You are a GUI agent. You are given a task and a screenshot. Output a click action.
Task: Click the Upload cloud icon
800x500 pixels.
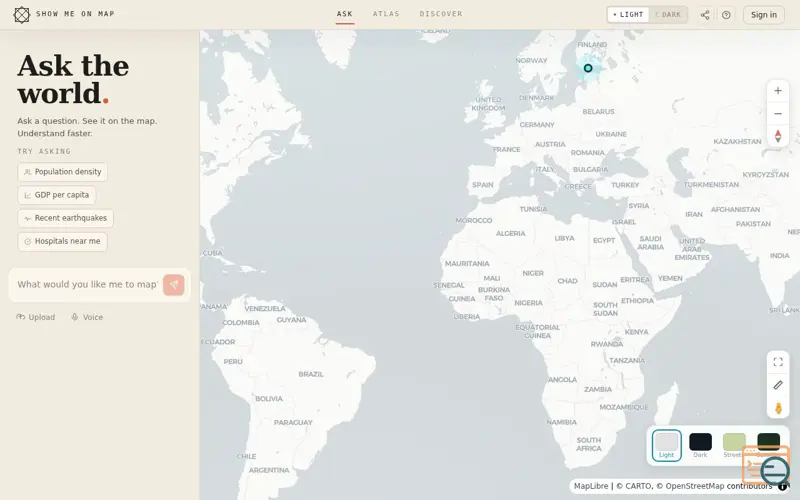click(20, 317)
